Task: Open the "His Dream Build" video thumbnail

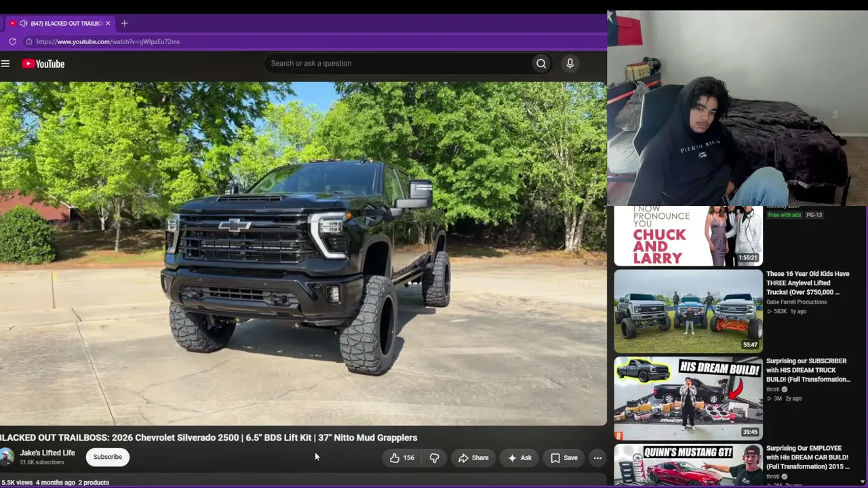Action: (x=688, y=399)
